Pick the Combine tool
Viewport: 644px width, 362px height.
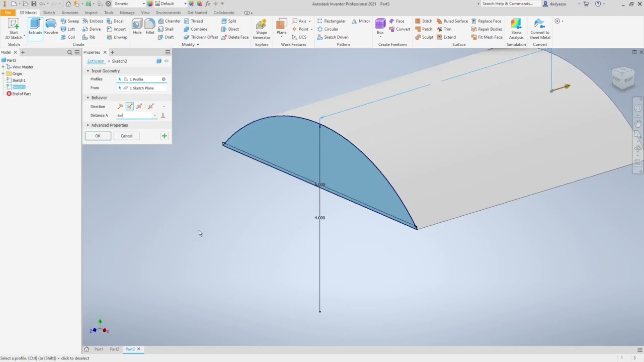tap(195, 29)
